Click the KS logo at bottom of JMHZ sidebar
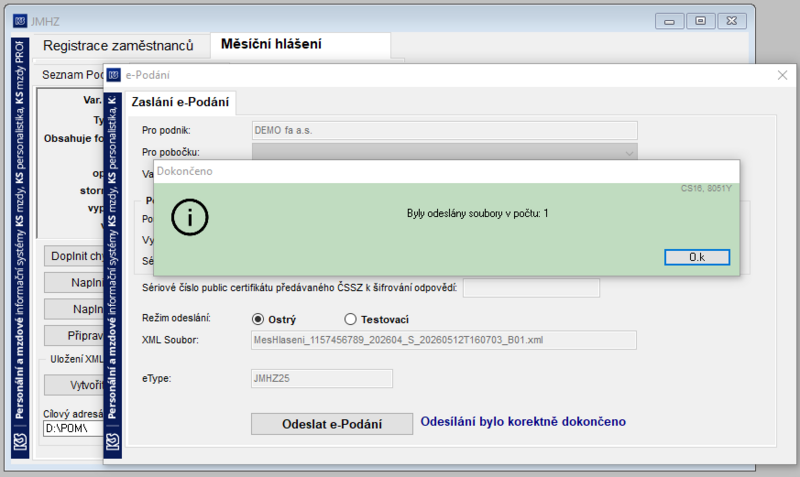This screenshot has width=800, height=477. point(20,441)
